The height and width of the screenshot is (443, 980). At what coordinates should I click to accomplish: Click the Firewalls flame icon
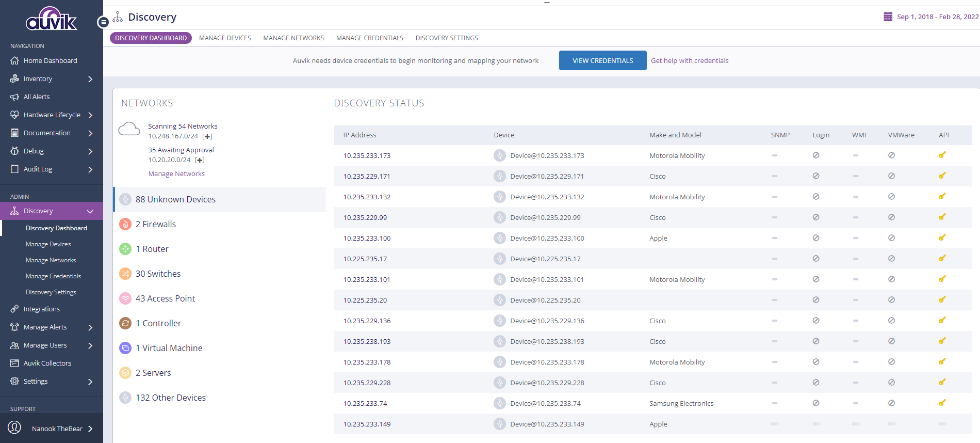click(125, 224)
